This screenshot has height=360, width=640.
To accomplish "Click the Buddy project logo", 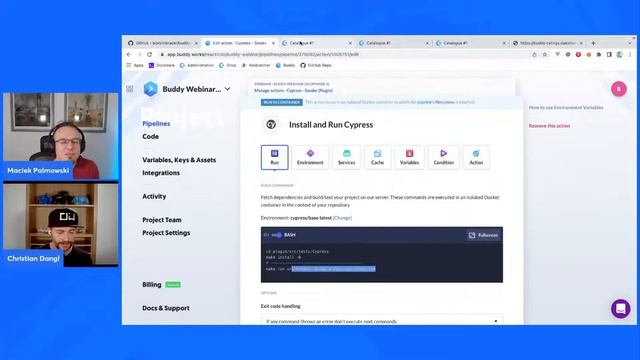I will point(151,89).
